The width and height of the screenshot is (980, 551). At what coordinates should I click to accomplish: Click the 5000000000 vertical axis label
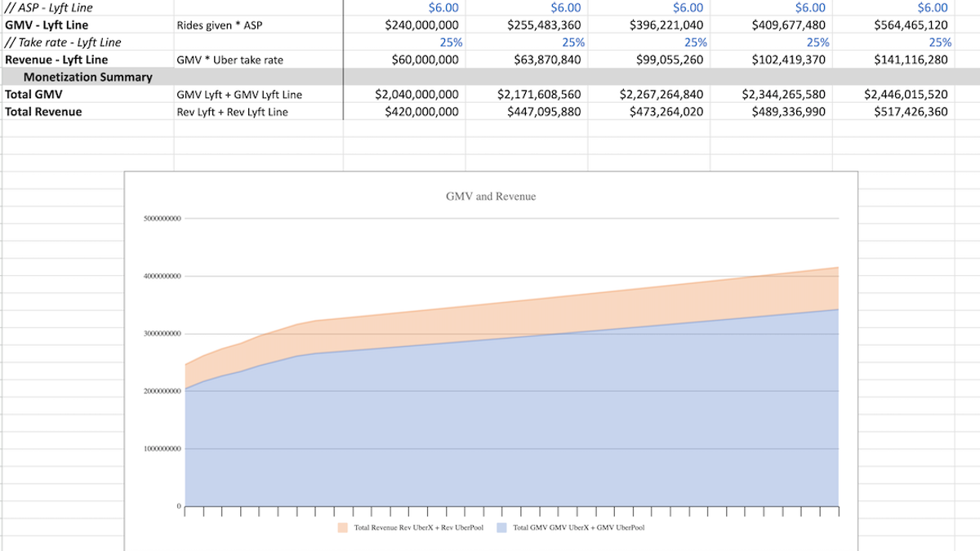click(x=163, y=217)
